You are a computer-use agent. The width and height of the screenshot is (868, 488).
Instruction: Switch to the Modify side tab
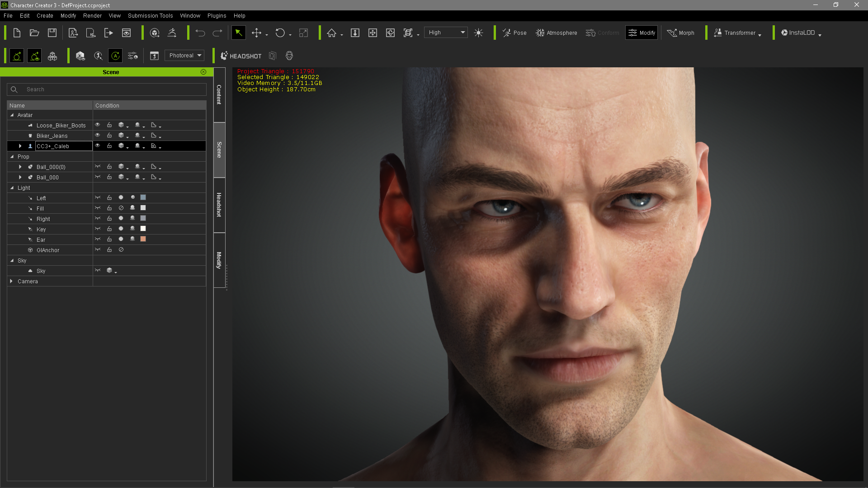pyautogui.click(x=219, y=260)
